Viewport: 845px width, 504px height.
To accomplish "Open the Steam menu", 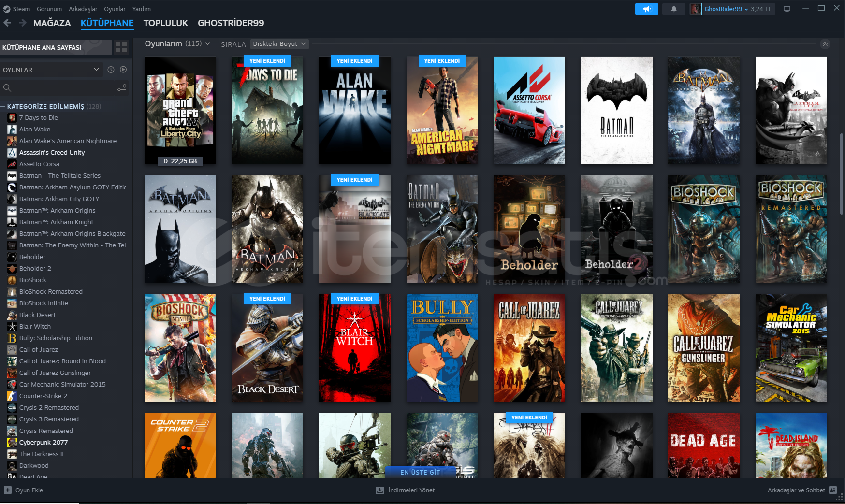I will click(x=21, y=9).
